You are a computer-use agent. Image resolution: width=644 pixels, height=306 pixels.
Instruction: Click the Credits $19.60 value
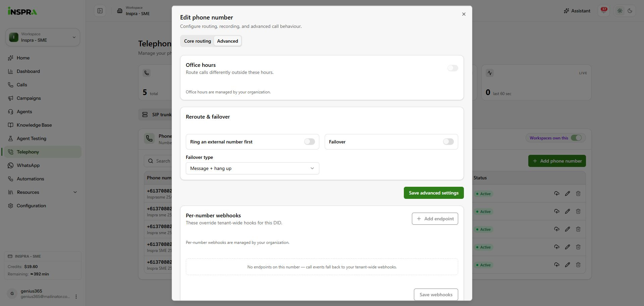31,267
